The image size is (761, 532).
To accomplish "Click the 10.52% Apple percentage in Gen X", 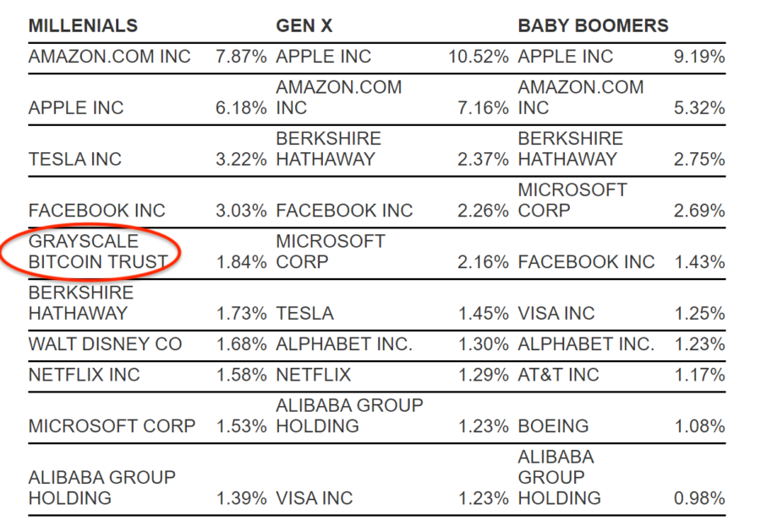I will [x=478, y=57].
